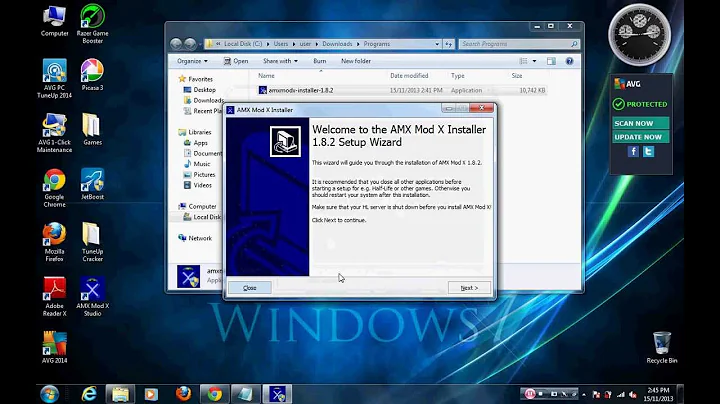
Task: Open Mozilla Firefox desktop shortcut
Action: (54, 242)
